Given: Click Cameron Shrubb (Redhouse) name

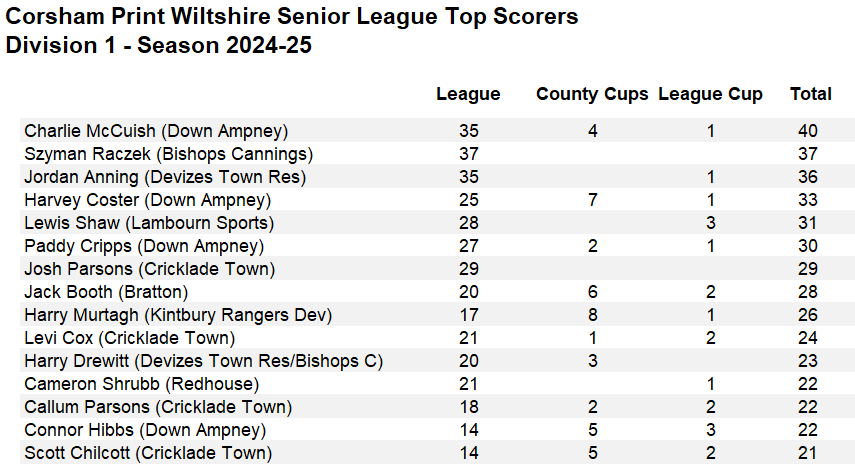Looking at the screenshot, I should [x=141, y=384].
